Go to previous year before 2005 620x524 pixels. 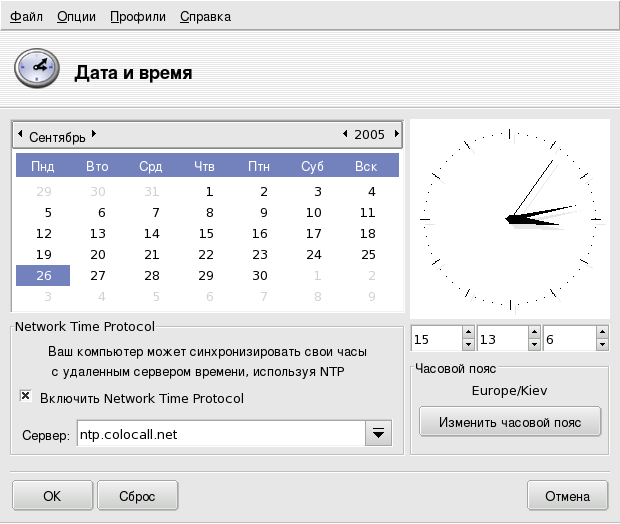tap(345, 134)
